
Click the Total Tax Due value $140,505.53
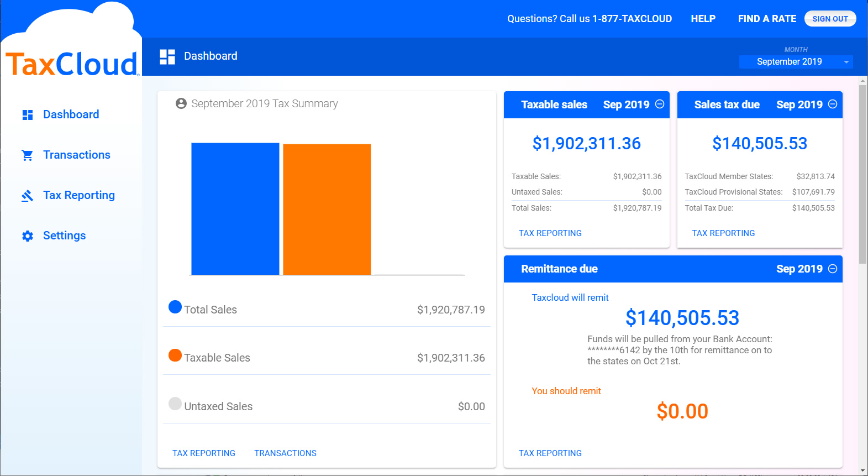coord(813,208)
